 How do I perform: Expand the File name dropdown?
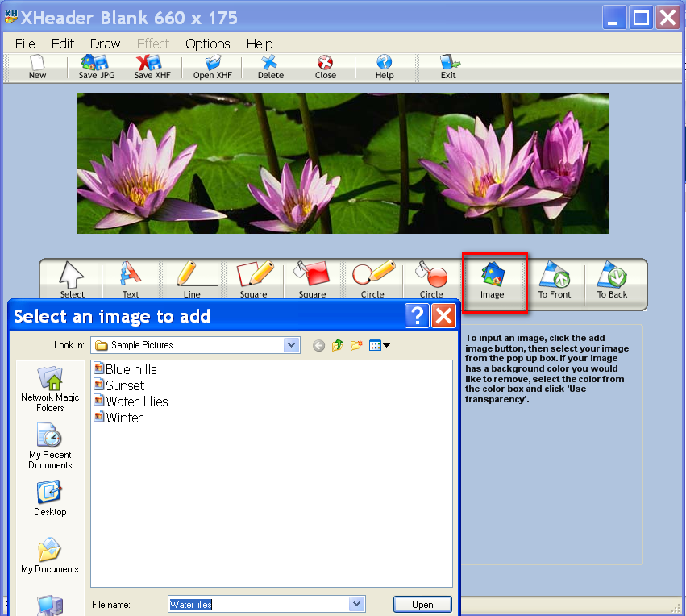point(356,604)
